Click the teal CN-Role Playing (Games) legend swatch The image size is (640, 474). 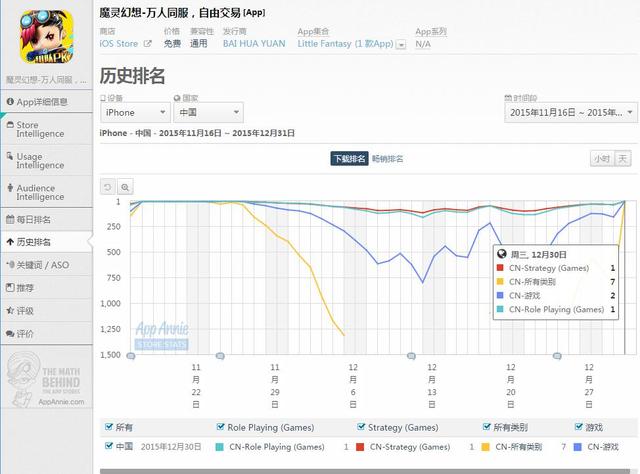tap(219, 447)
